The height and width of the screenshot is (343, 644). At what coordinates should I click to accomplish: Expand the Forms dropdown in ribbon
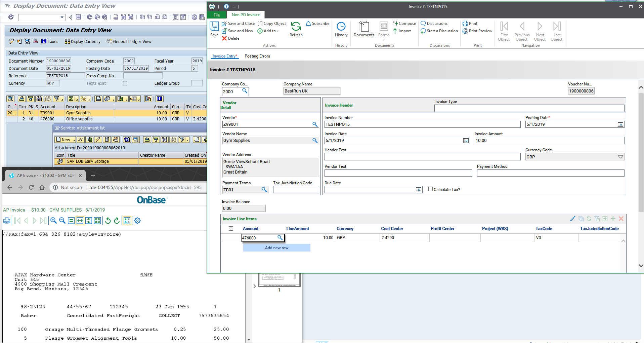[384, 40]
